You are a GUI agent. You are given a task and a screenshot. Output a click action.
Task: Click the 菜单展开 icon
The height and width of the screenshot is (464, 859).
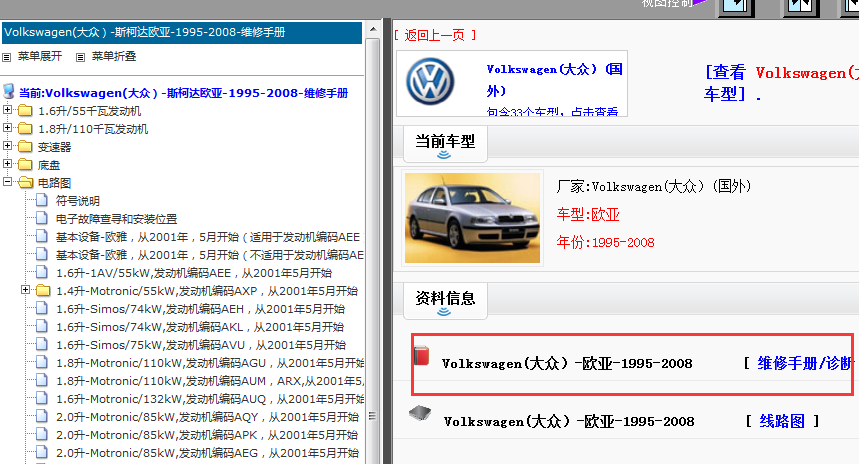point(7,57)
